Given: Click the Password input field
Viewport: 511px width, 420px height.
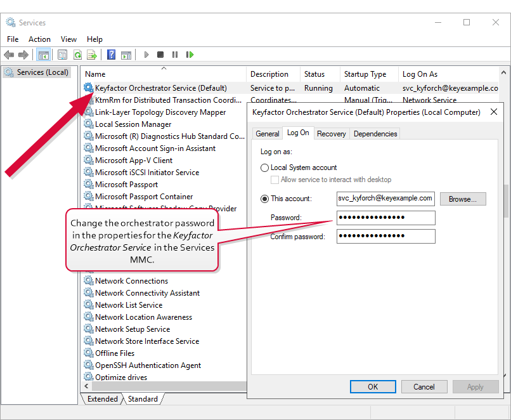Looking at the screenshot, I should pos(385,218).
